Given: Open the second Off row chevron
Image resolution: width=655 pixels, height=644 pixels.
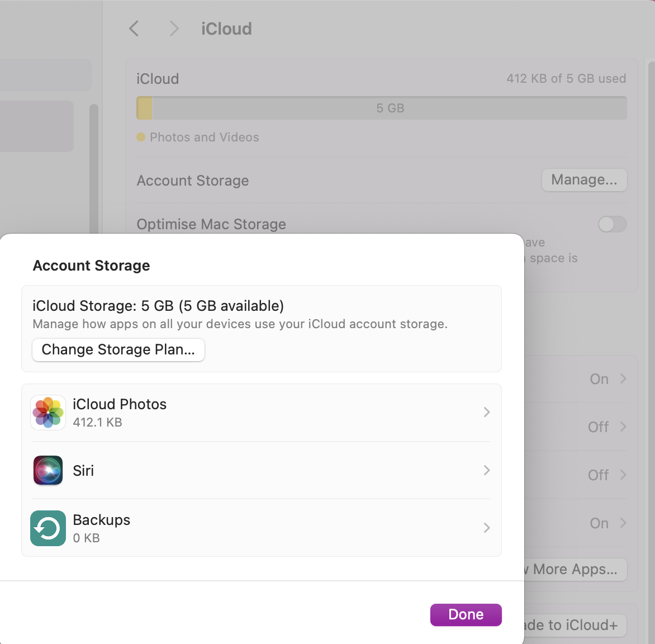Looking at the screenshot, I should coord(623,475).
